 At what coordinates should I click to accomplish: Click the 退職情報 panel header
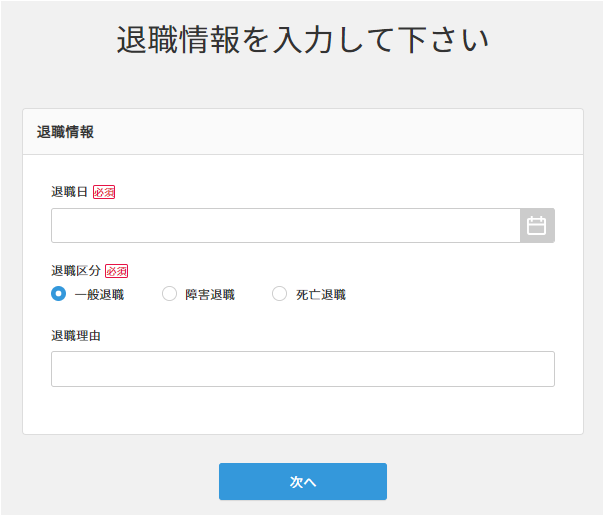(x=66, y=132)
